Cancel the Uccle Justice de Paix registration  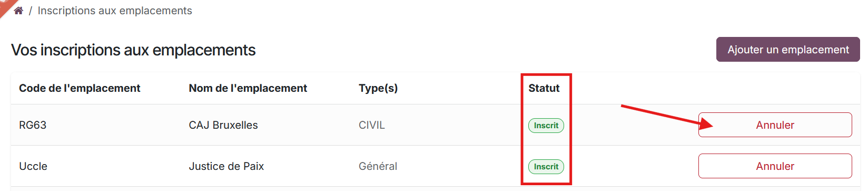coord(775,166)
